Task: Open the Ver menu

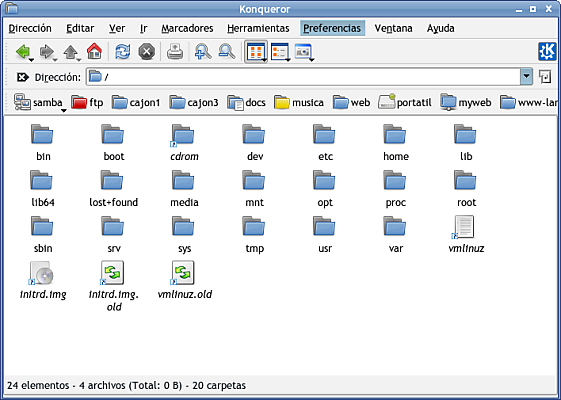Action: coord(117,28)
